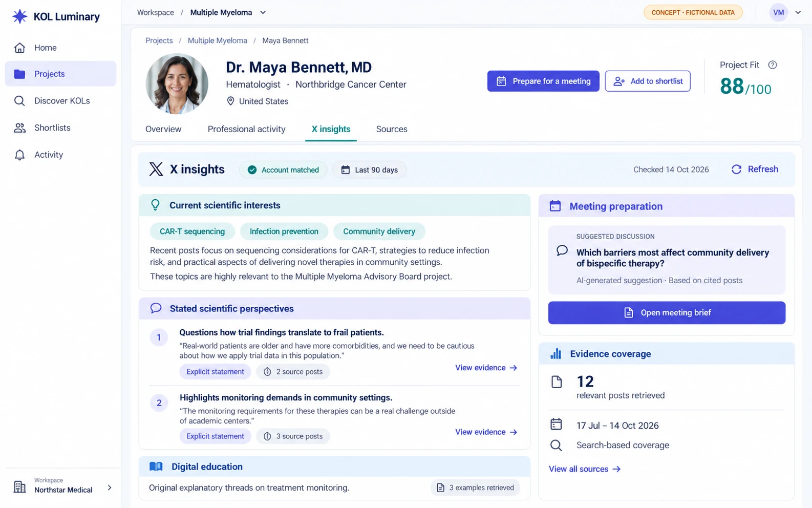The width and height of the screenshot is (812, 508).
Task: Add Dr. Bennett to shortlist
Action: pos(648,81)
